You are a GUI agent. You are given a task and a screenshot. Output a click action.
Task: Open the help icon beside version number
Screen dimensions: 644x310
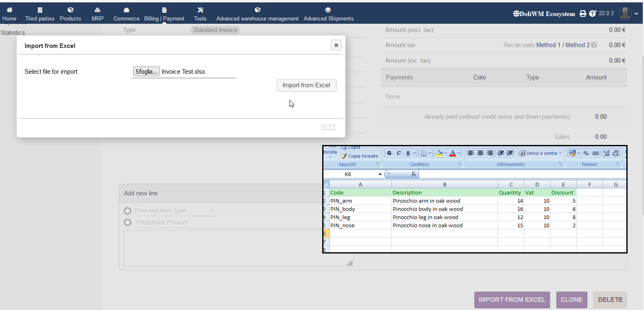pos(592,14)
